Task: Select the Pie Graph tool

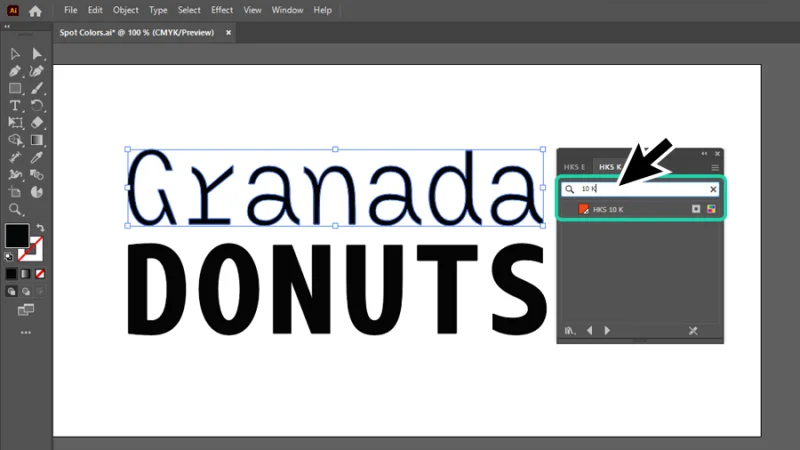Action: [x=36, y=192]
